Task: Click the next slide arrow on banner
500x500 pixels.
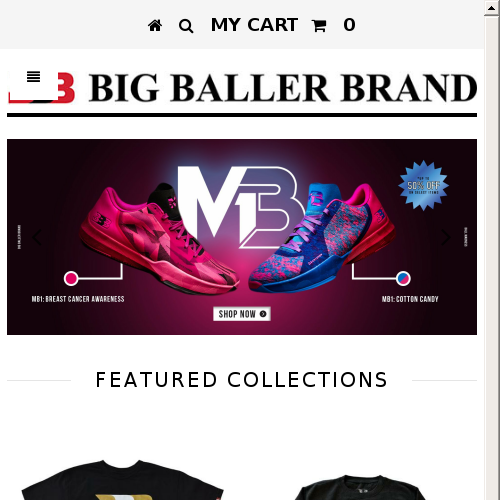Action: click(446, 237)
